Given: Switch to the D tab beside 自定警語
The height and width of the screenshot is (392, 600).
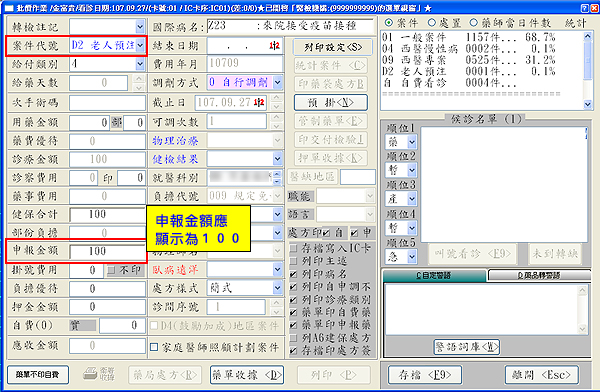Looking at the screenshot, I should [x=539, y=275].
